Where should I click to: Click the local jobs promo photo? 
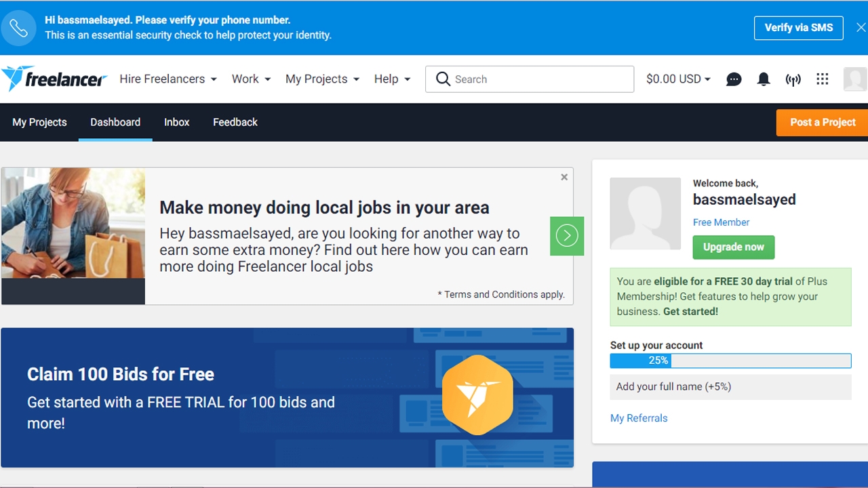[x=73, y=223]
